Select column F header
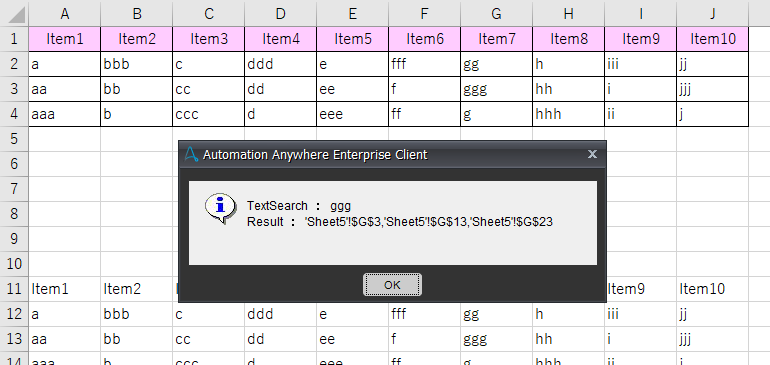This screenshot has height=365, width=770. tap(425, 14)
